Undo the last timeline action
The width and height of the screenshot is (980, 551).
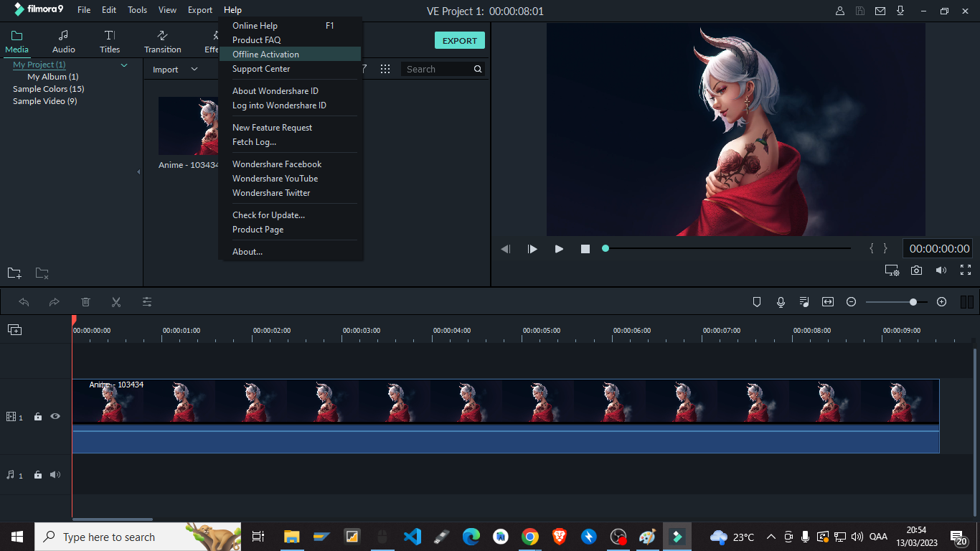[24, 302]
